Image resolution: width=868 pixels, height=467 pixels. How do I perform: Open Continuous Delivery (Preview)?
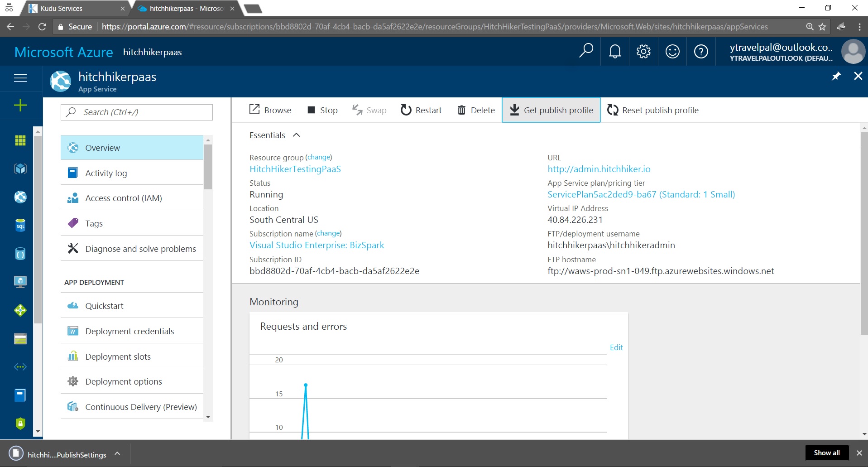[x=132, y=407]
